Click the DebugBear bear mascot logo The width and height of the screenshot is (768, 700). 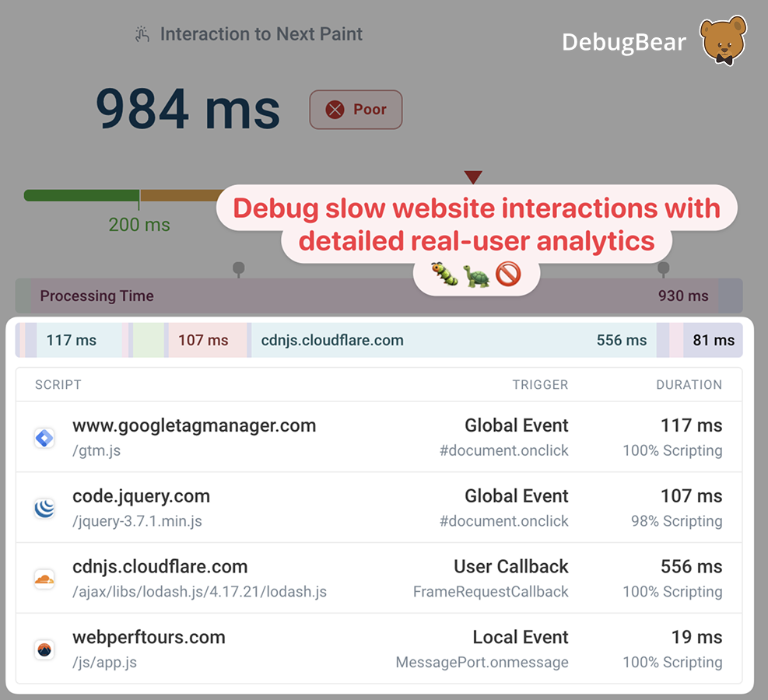click(x=724, y=40)
